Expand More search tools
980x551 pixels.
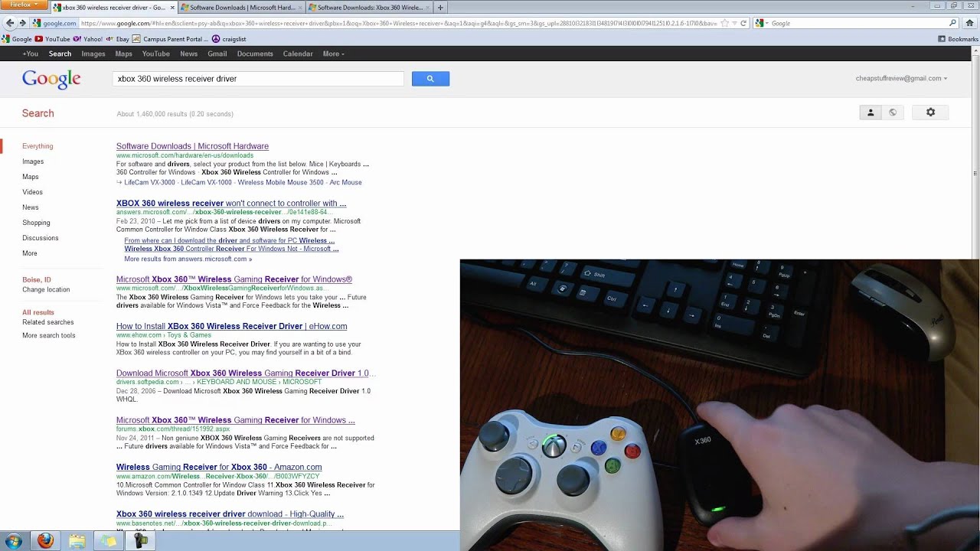point(49,335)
